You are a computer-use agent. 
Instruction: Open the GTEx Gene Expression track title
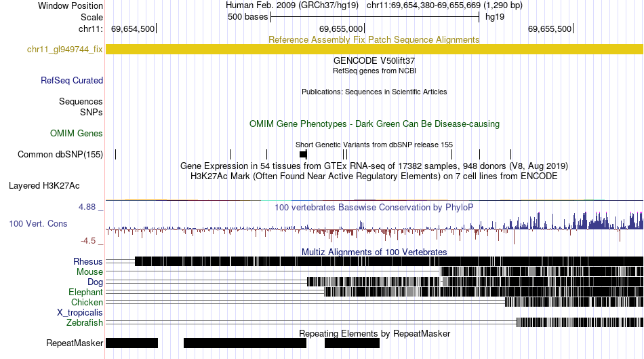(374, 166)
